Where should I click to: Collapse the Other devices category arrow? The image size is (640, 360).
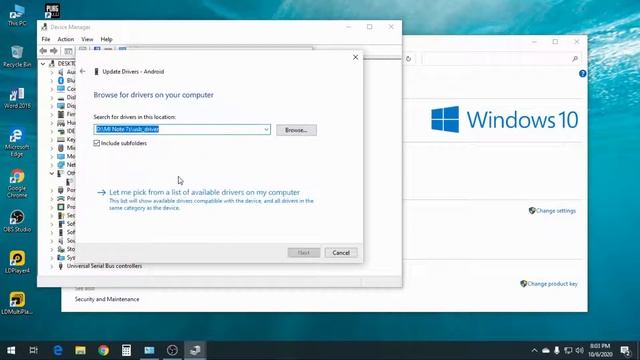(x=52, y=173)
